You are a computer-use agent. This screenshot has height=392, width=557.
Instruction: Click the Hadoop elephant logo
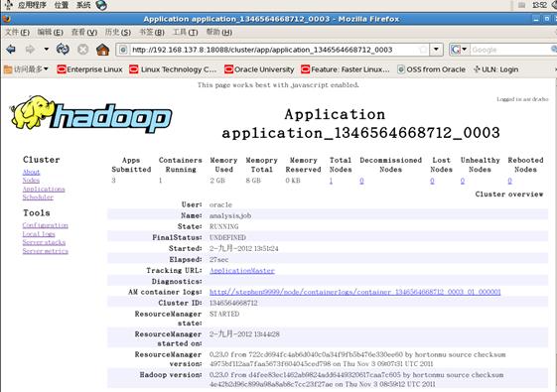[x=90, y=114]
